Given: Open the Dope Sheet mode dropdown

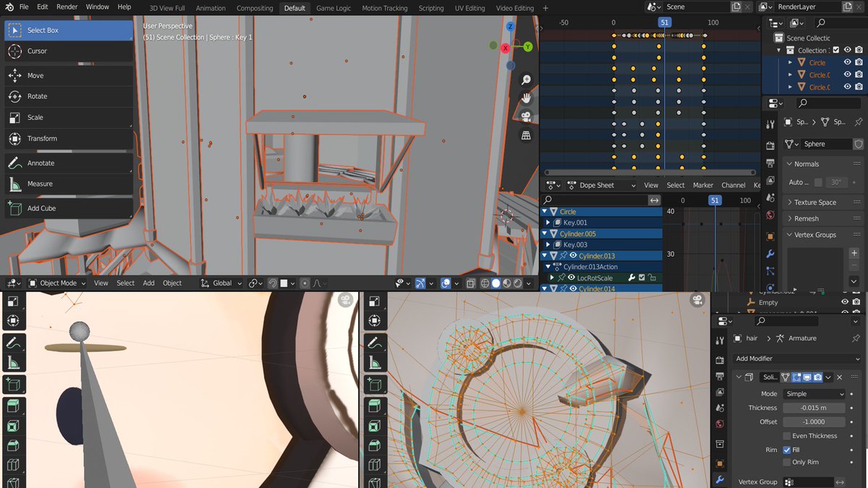Looking at the screenshot, I should pos(600,185).
